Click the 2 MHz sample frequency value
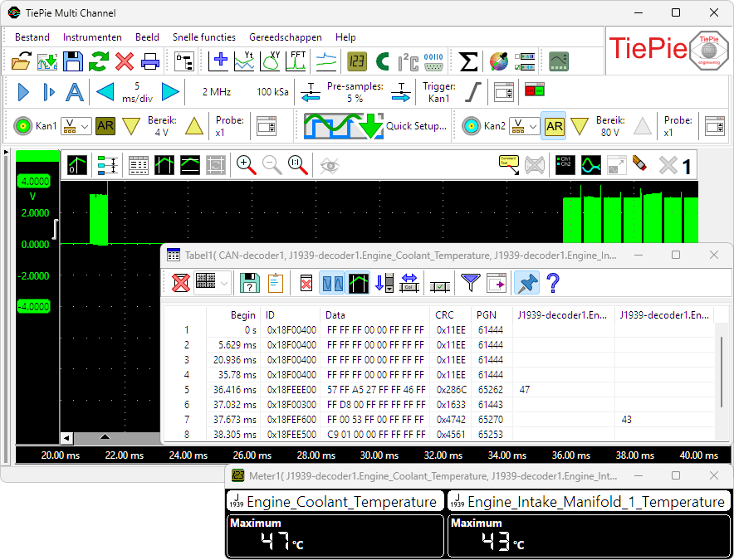734x560 pixels. pos(216,92)
